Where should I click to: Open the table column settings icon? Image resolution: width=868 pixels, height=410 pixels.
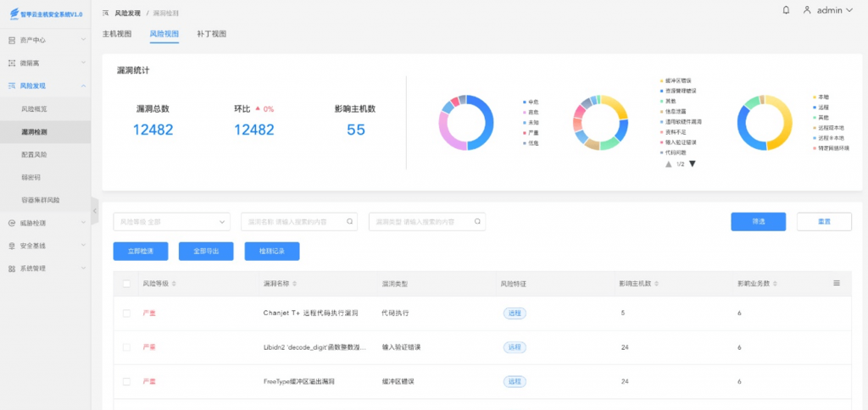[837, 283]
